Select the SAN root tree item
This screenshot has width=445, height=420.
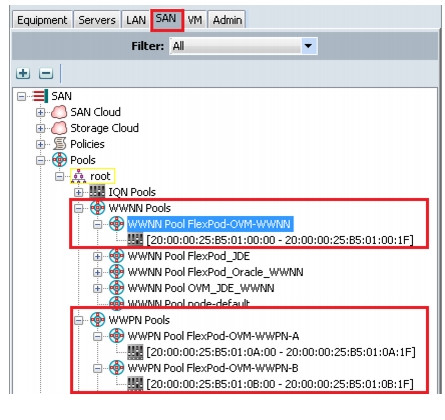(61, 96)
